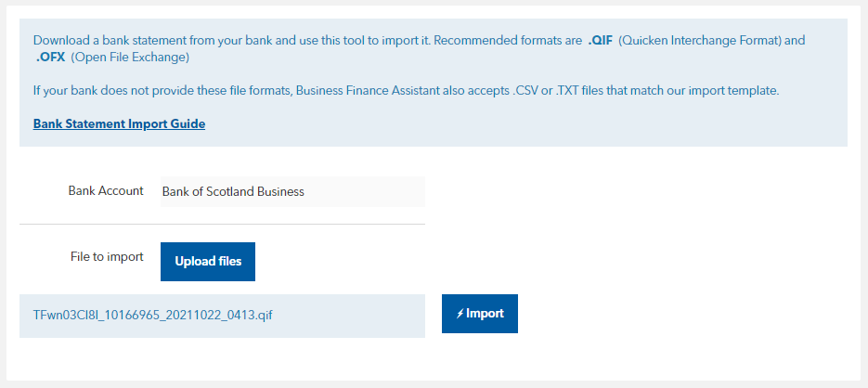Click empty white area beside the Import button

pyautogui.click(x=665, y=314)
